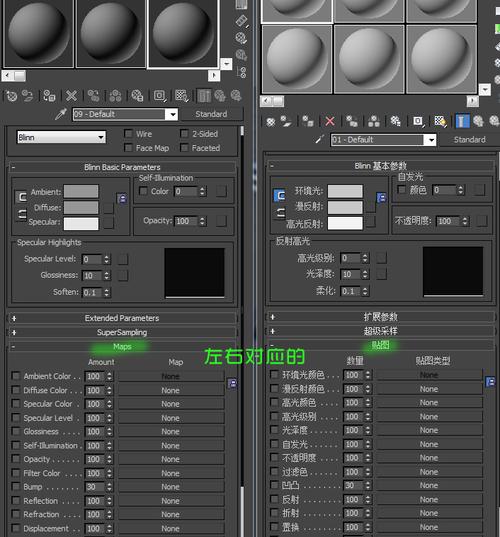Collapse the 贴图 rollout in Chinese panel
500x537 pixels.
point(381,345)
